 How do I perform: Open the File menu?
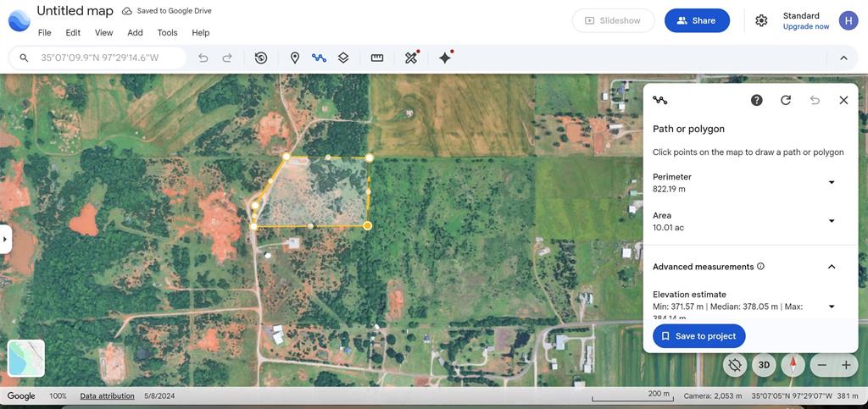tap(44, 33)
